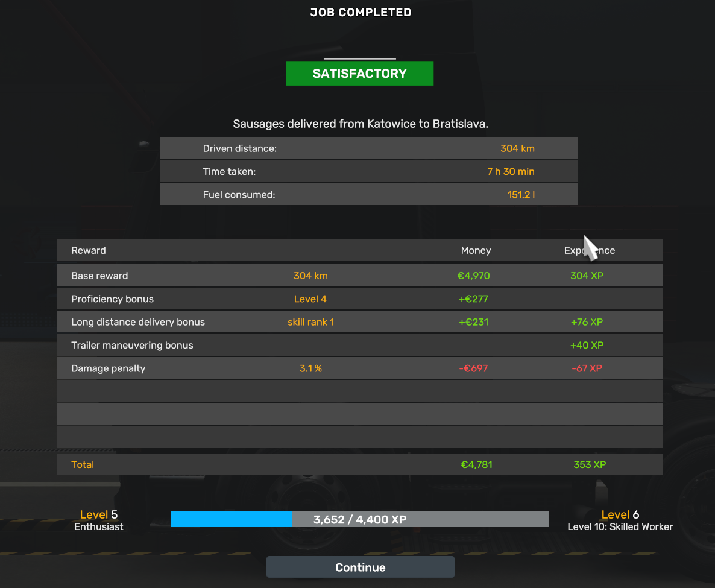Viewport: 715px width, 588px height.
Task: Click the time value '7 h 30 min'
Action: coord(511,171)
